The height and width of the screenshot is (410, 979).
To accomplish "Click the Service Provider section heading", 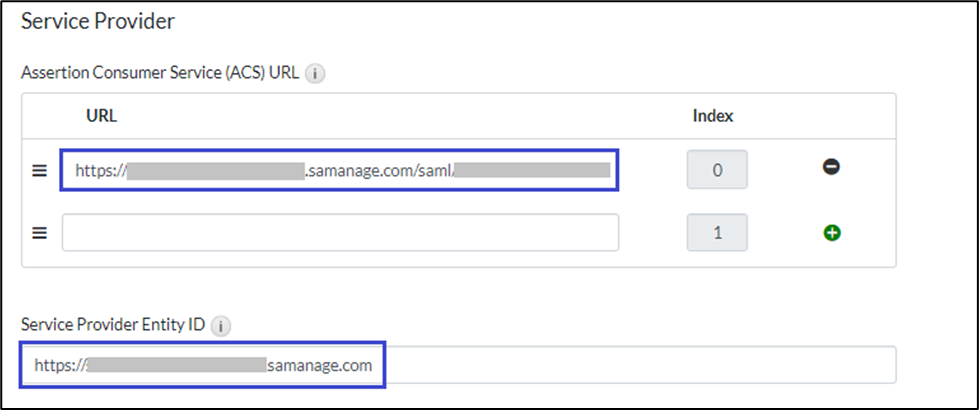I will (x=98, y=20).
